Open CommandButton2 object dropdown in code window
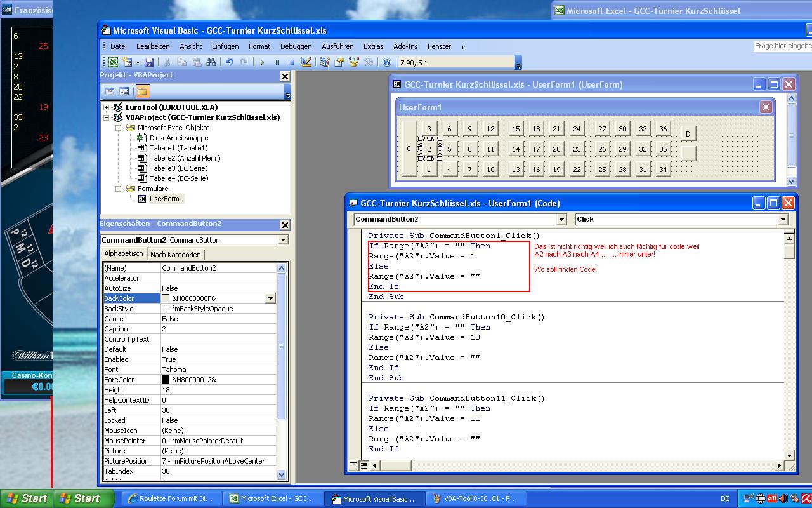 tap(561, 219)
